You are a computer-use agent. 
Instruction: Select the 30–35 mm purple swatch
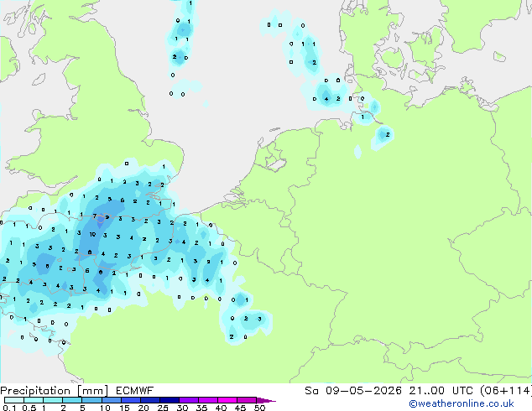(189, 400)
